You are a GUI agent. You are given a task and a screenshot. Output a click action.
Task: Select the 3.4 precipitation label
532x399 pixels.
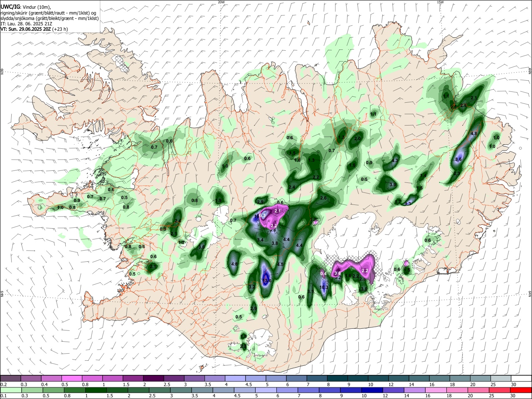[x=261, y=240]
